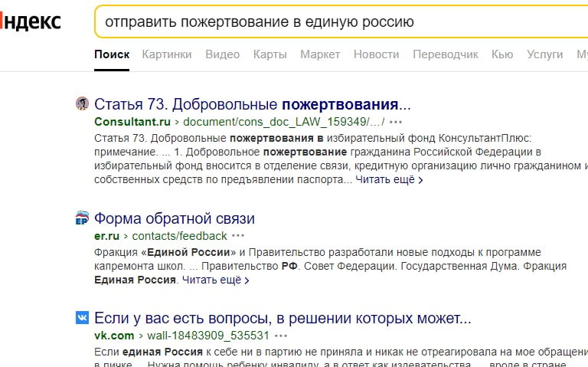Click the Единая Россия favicon beside Форма обратной связи
This screenshot has height=367, width=588.
click(x=82, y=218)
